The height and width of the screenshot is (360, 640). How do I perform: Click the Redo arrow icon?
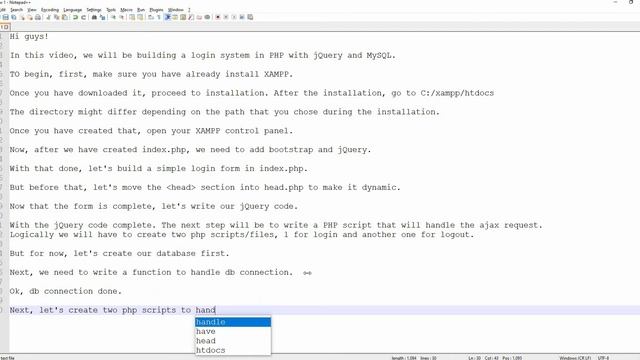pyautogui.click(x=84, y=17)
